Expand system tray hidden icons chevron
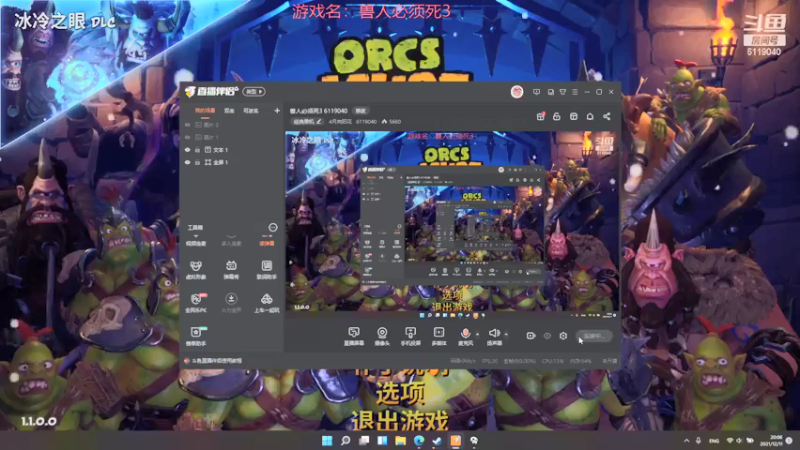Viewport: 800px width, 450px height. (x=686, y=440)
